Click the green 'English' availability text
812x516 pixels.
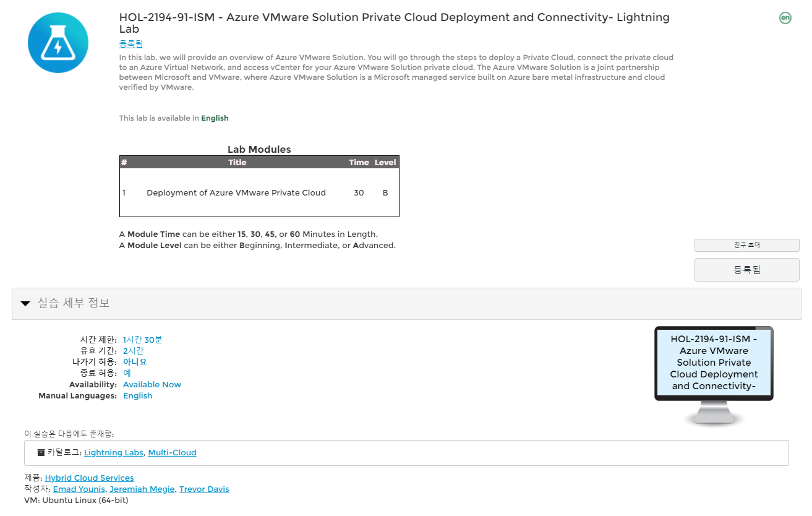coord(215,118)
